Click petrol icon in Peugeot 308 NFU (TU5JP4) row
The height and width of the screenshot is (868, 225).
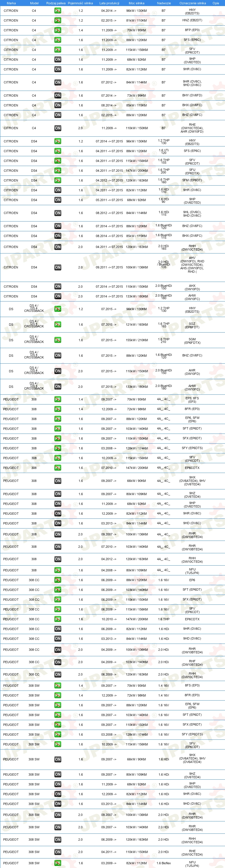tap(58, 570)
